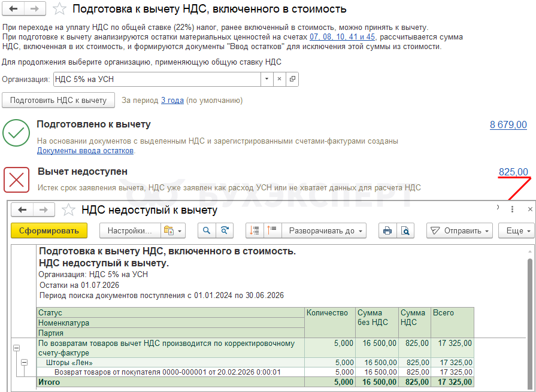Click the Количество column header

[330, 323]
